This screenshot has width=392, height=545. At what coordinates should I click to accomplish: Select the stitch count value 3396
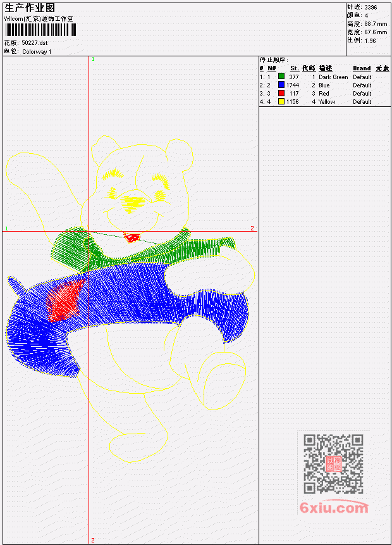pyautogui.click(x=371, y=7)
